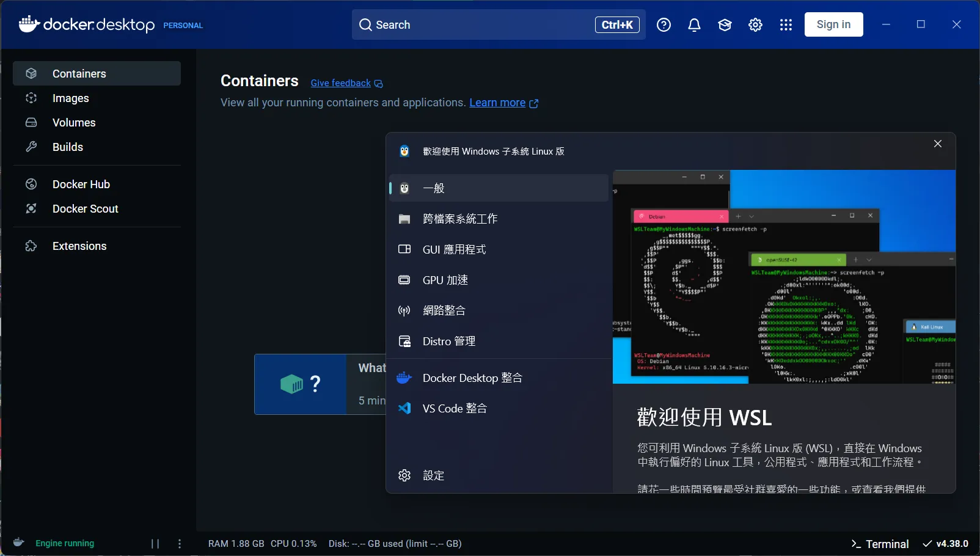
Task: Open Volumes in the sidebar
Action: (97, 122)
